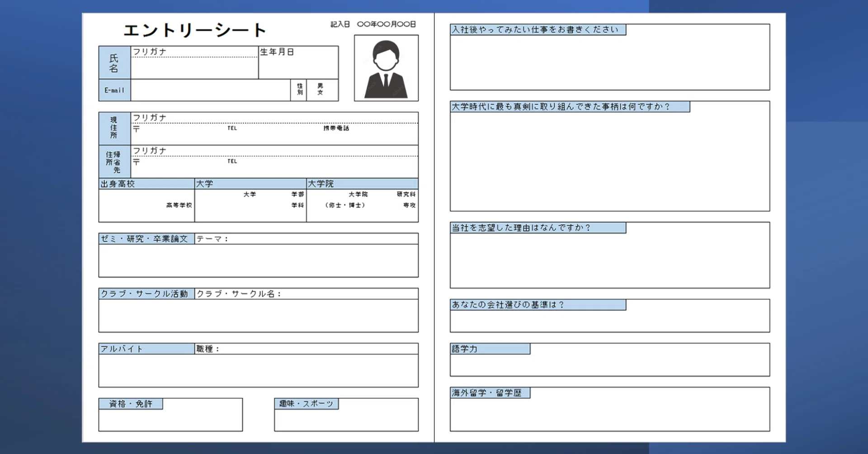868x454 pixels.
Task: Click the name フリガナ field beside 氏名
Action: pyautogui.click(x=194, y=52)
